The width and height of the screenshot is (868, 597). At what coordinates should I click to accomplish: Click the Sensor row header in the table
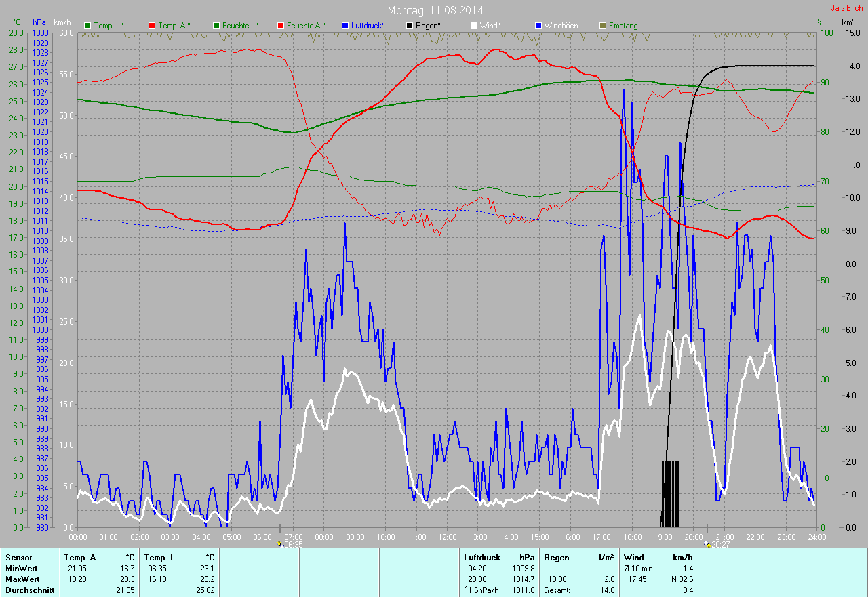(x=18, y=557)
